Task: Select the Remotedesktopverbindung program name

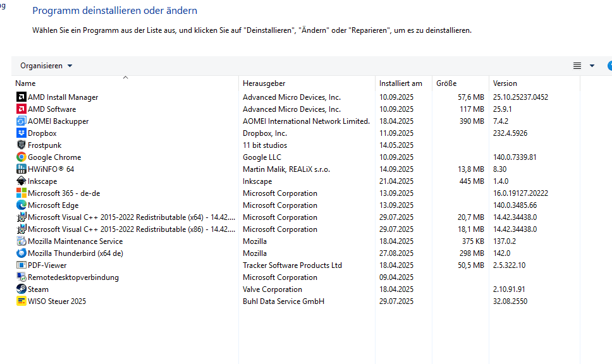Action: [73, 277]
